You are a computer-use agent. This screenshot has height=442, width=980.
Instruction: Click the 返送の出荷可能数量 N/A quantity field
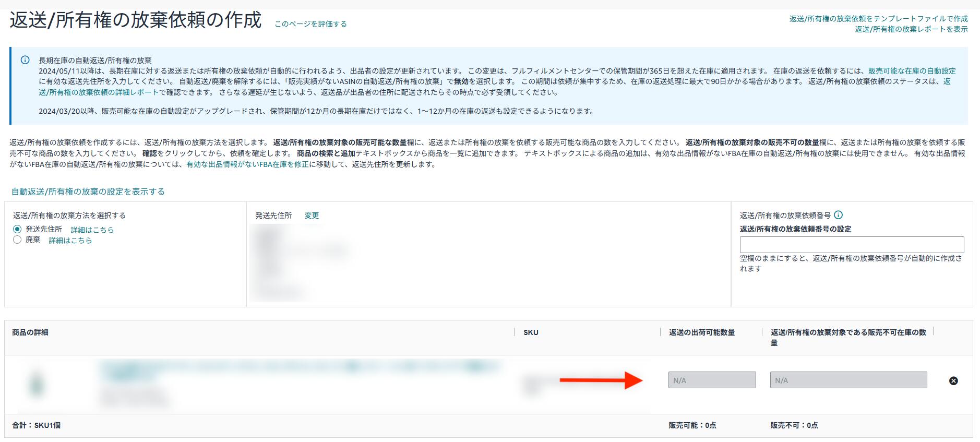[x=712, y=380]
